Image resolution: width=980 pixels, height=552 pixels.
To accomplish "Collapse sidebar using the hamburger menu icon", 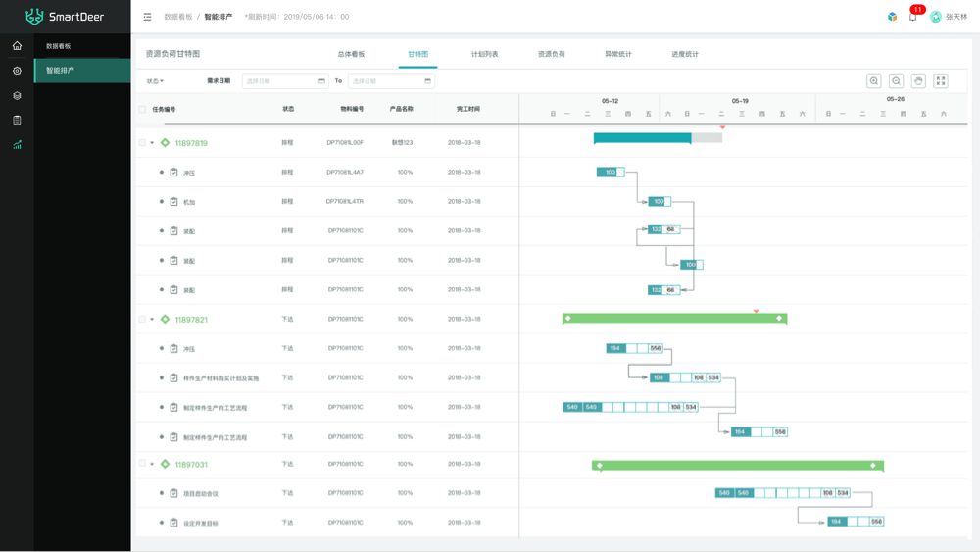I will [147, 17].
